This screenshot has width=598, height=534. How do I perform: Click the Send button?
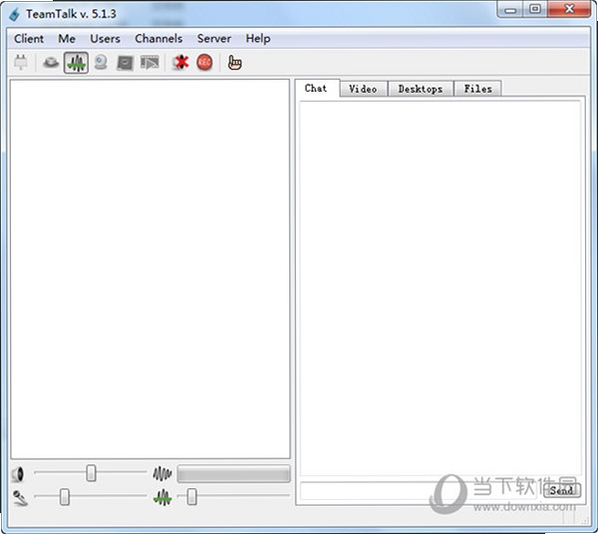point(561,491)
